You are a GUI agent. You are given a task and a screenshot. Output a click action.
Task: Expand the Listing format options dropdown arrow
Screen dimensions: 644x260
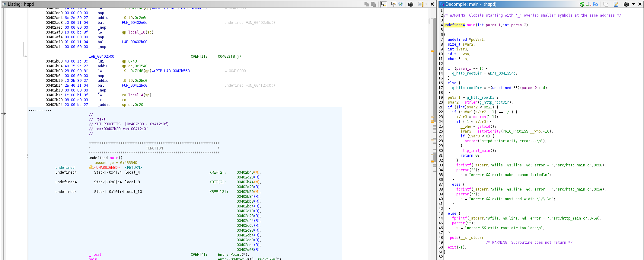pyautogui.click(x=426, y=4)
